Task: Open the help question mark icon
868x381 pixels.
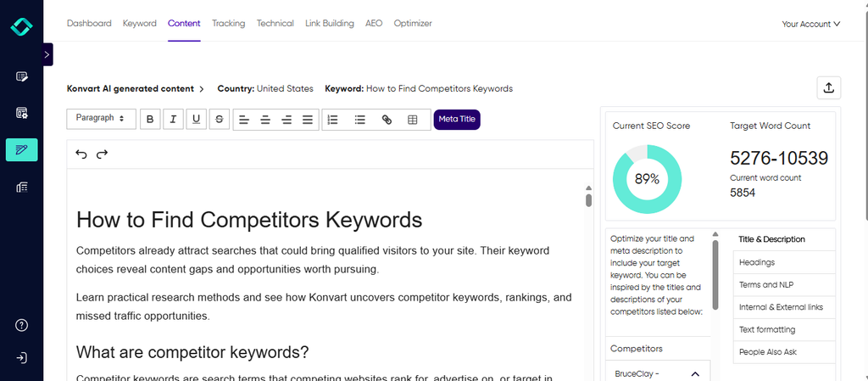Action: click(21, 325)
